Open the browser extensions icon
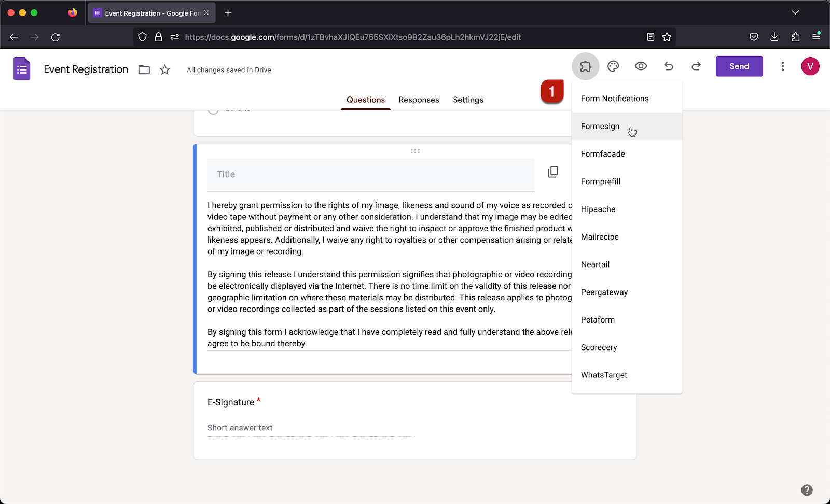This screenshot has width=830, height=504. (x=795, y=37)
